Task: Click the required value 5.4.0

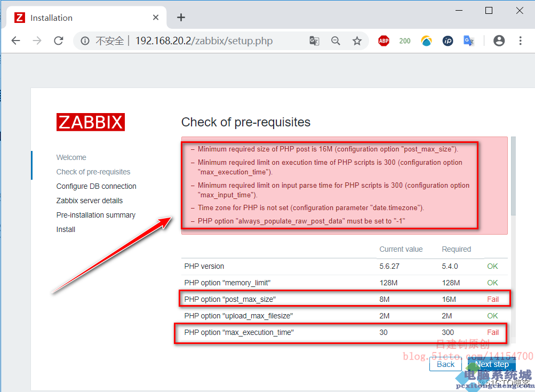Action: (x=450, y=266)
